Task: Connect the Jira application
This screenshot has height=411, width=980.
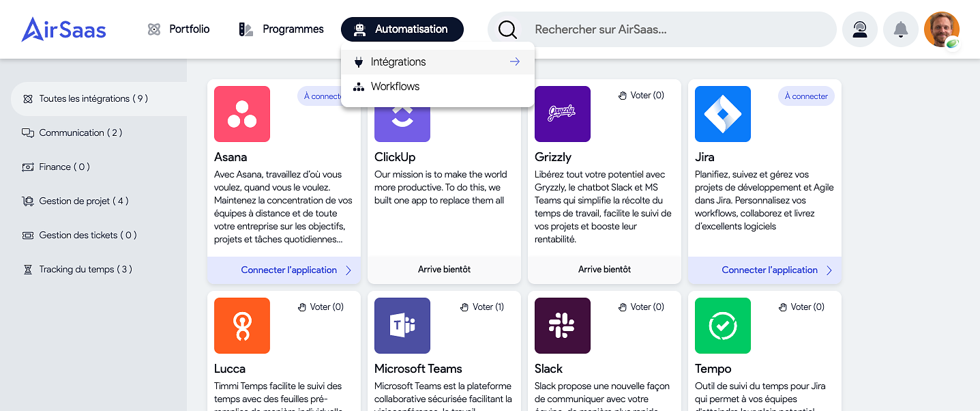Action: [764, 270]
